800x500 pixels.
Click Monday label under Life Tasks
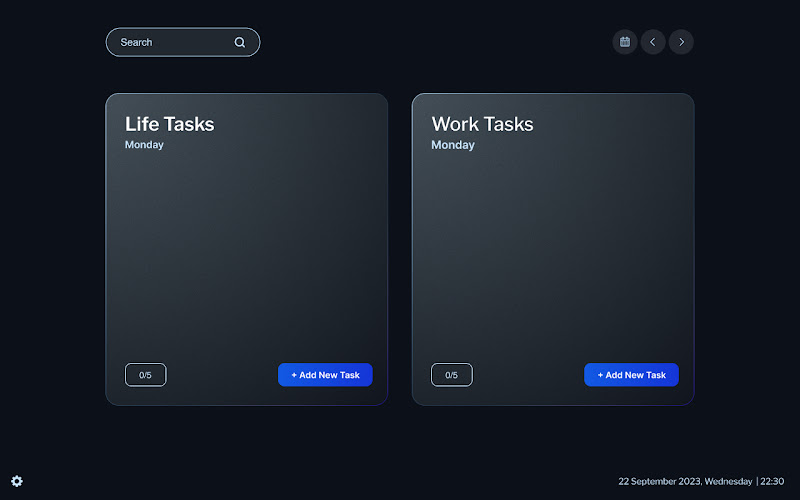(x=144, y=145)
